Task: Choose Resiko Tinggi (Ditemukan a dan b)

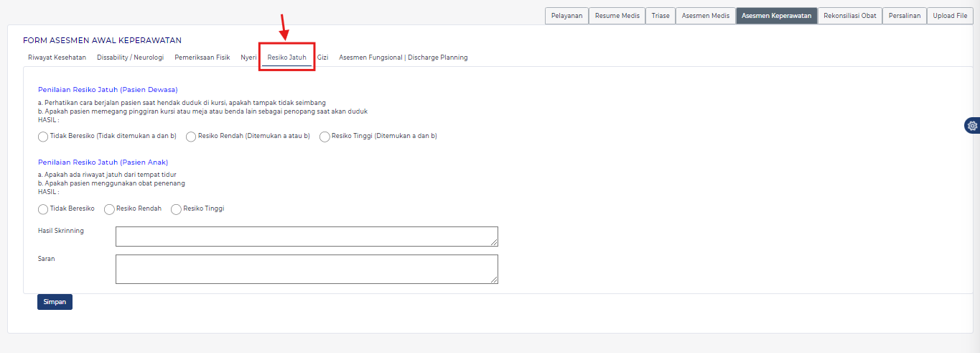Action: 325,136
